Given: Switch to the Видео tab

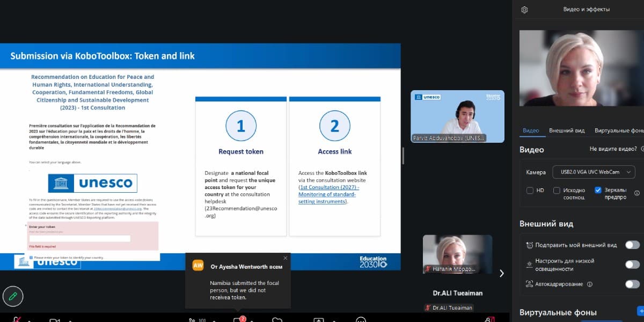Looking at the screenshot, I should (x=530, y=130).
